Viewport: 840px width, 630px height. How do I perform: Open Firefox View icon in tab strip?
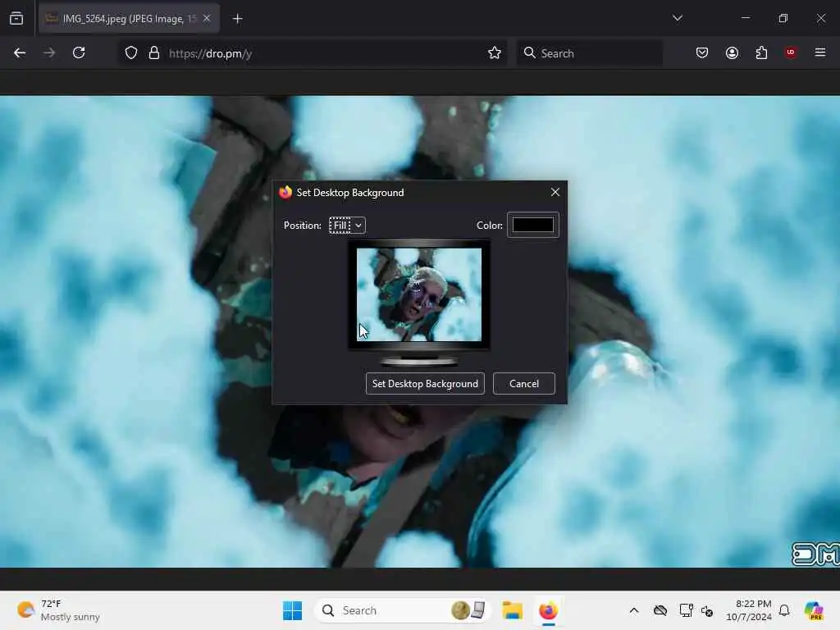[16, 18]
